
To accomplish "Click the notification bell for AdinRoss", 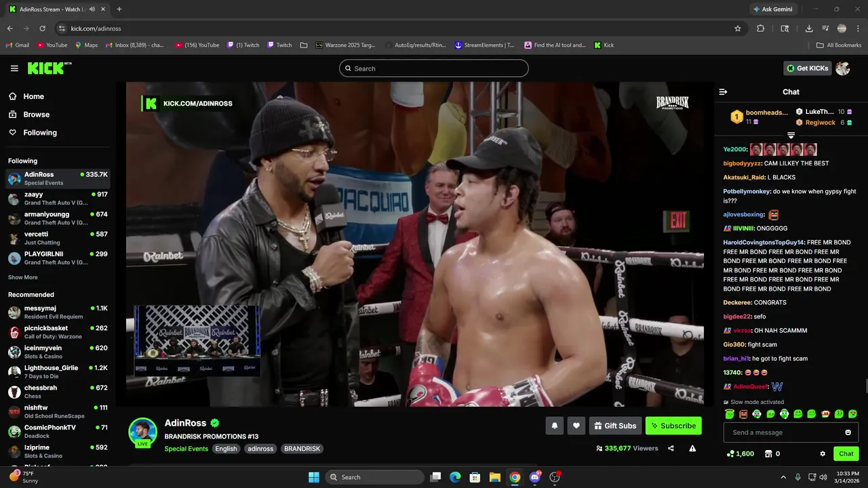I will point(554,426).
